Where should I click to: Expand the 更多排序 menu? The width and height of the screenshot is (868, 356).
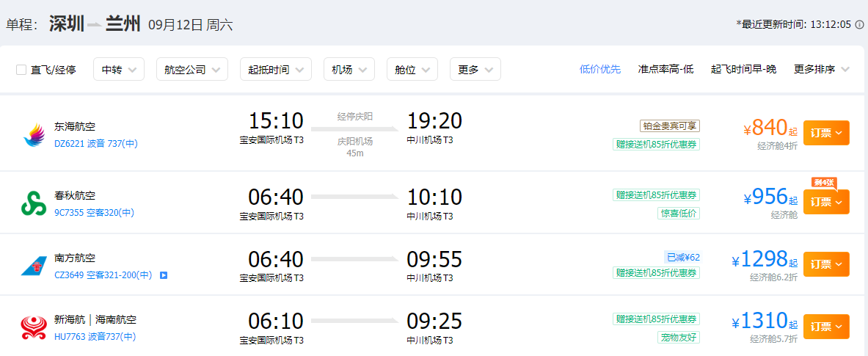[821, 69]
